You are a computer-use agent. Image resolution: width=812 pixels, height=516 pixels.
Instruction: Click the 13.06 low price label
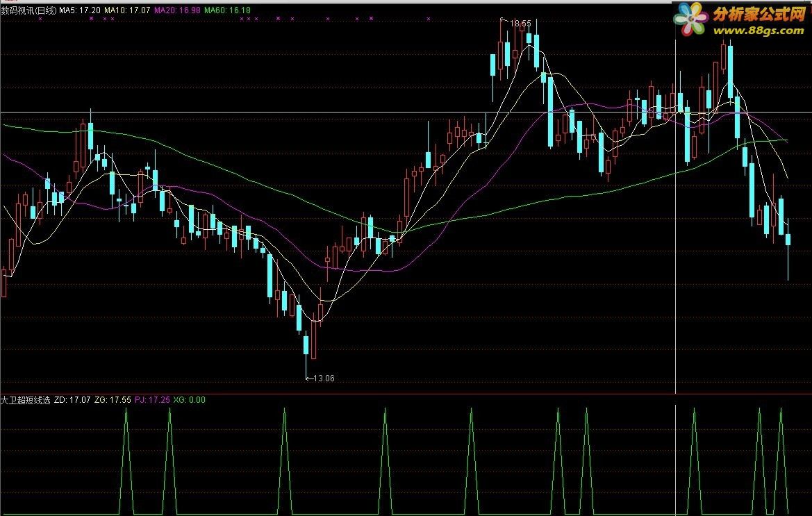point(324,378)
